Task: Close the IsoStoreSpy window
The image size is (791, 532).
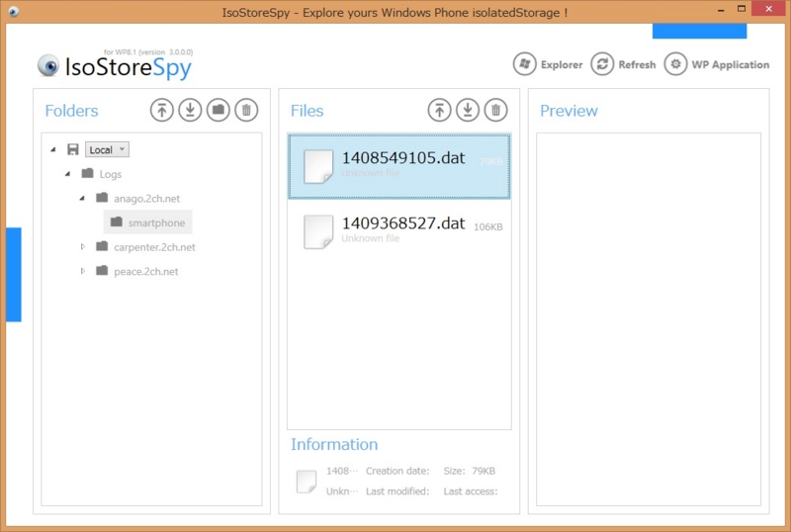Action: pyautogui.click(x=769, y=9)
